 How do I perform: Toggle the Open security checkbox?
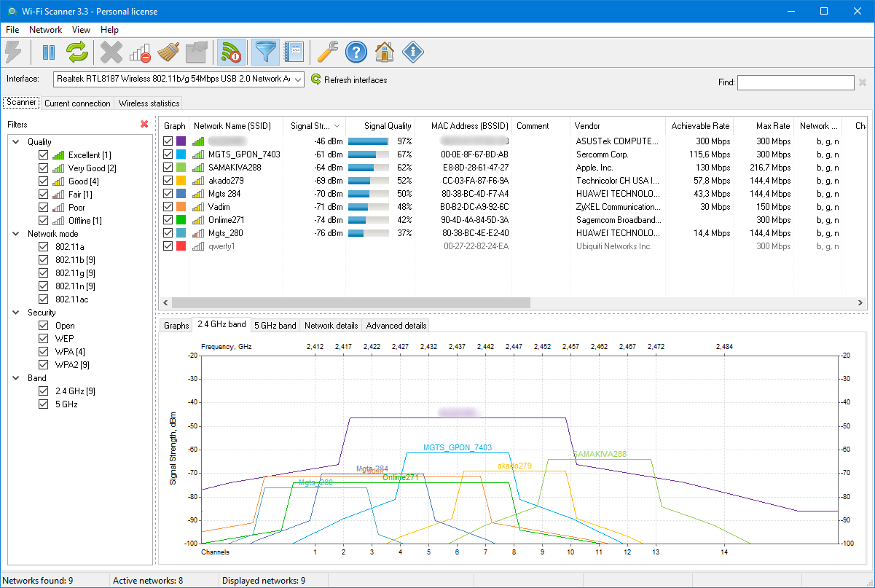click(x=43, y=326)
